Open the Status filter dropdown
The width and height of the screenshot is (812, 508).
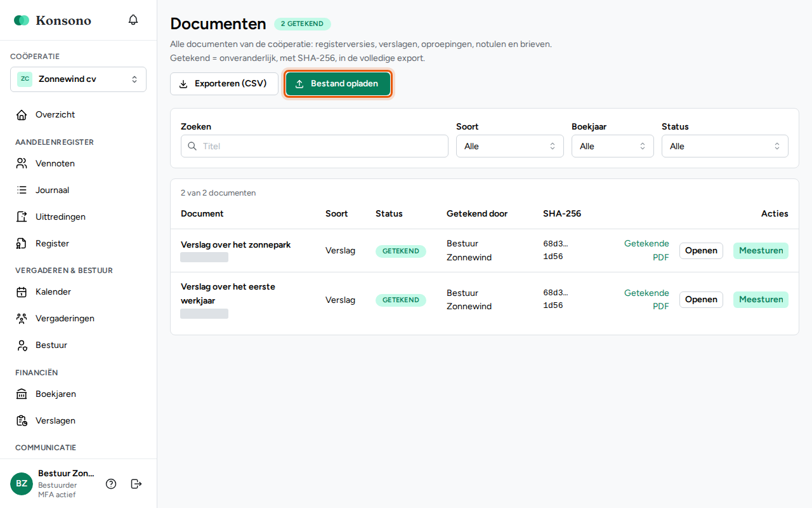click(x=725, y=146)
